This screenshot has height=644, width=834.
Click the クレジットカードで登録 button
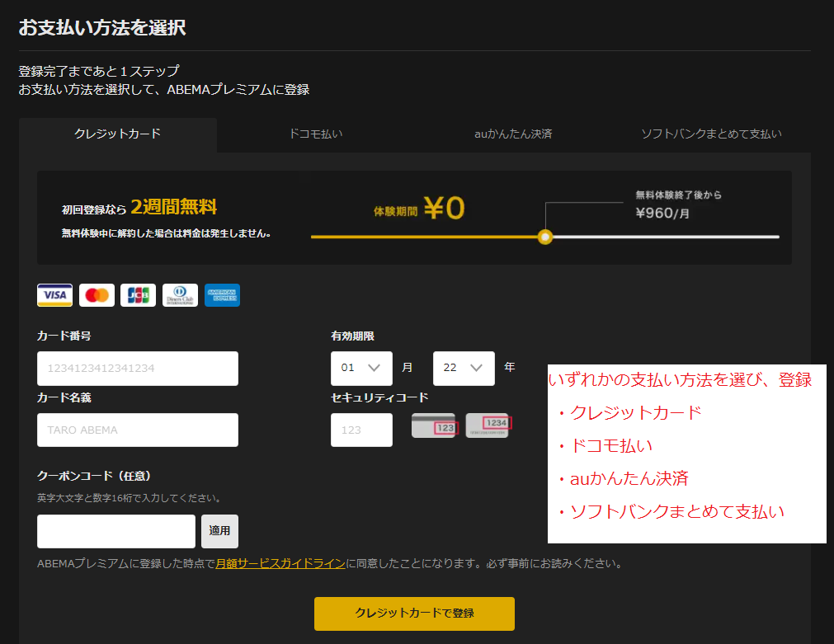[414, 613]
